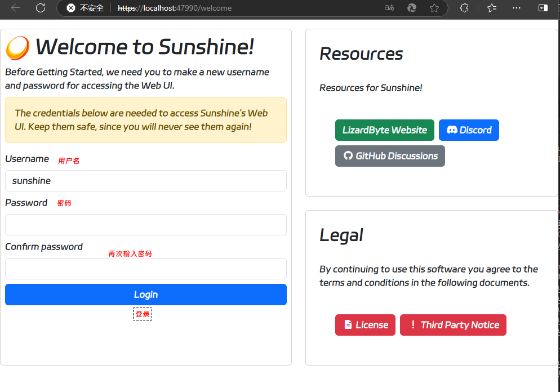Image resolution: width=560 pixels, height=392 pixels.
Task: Open browser extensions puzzle icon
Action: pos(464,8)
